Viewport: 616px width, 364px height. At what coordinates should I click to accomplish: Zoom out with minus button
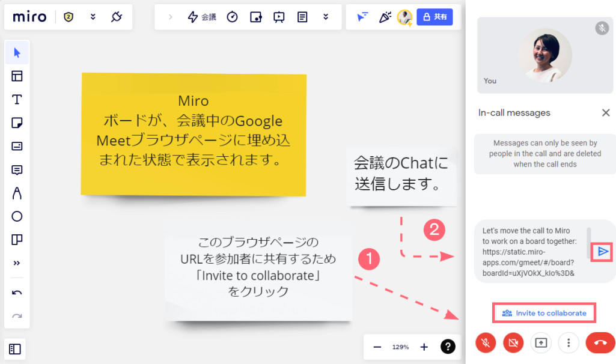click(x=377, y=347)
